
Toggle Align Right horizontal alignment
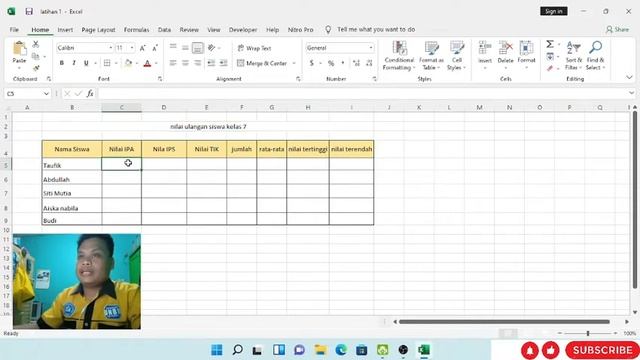(198, 63)
